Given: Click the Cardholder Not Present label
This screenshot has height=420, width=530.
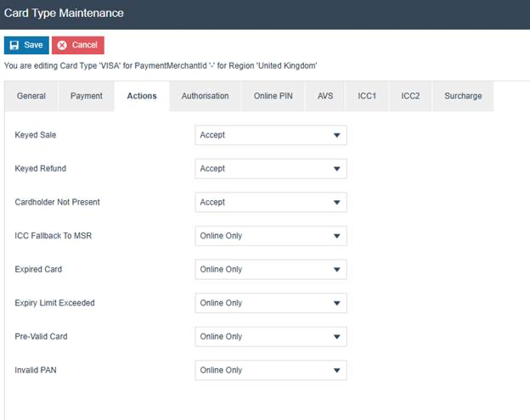Looking at the screenshot, I should 57,202.
